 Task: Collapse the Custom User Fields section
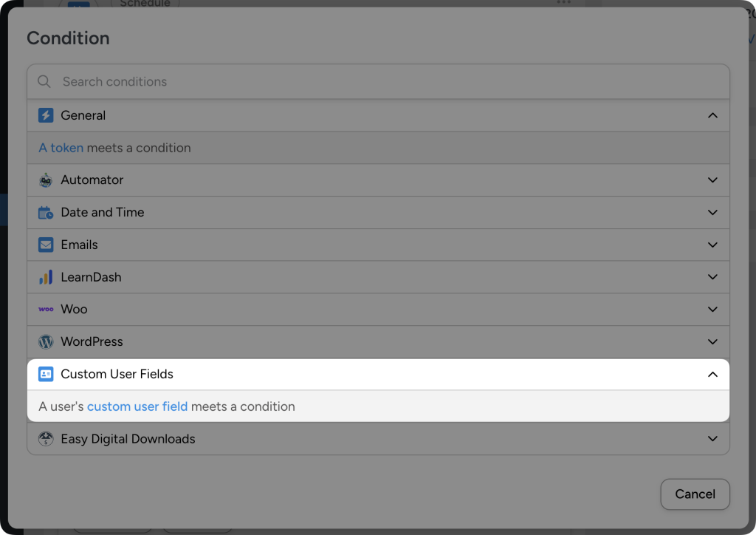712,374
